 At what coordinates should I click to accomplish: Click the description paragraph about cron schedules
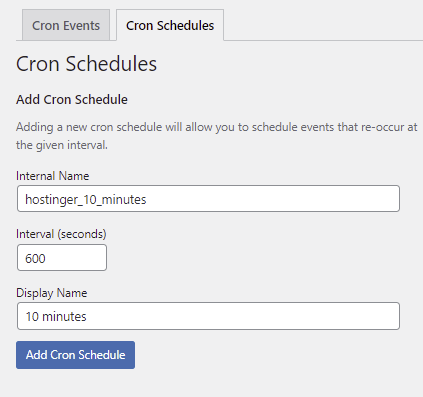[217, 136]
